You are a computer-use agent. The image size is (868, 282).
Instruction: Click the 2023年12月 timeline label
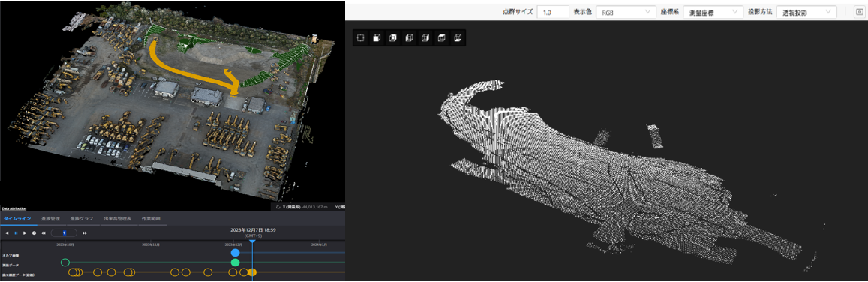point(233,244)
